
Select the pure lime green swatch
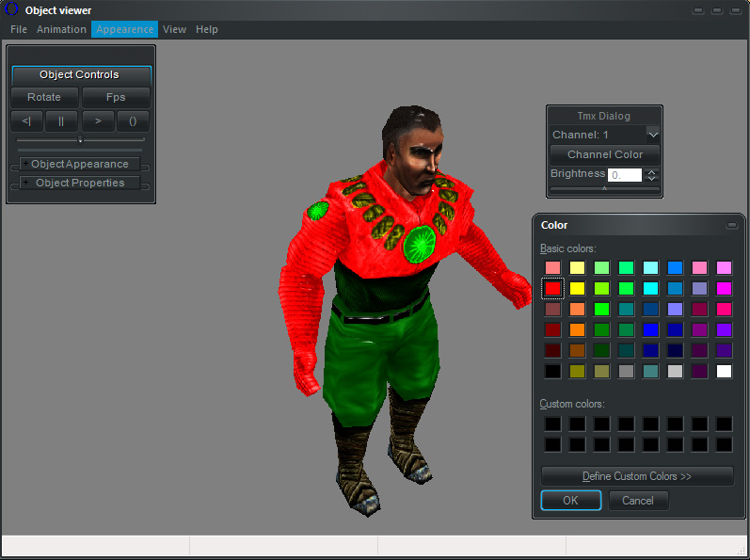pos(601,309)
